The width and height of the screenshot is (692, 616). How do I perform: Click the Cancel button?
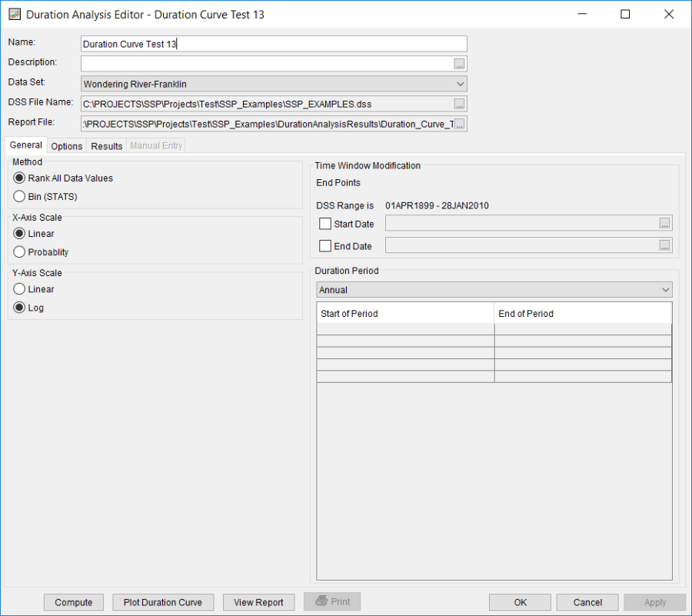[x=587, y=602]
